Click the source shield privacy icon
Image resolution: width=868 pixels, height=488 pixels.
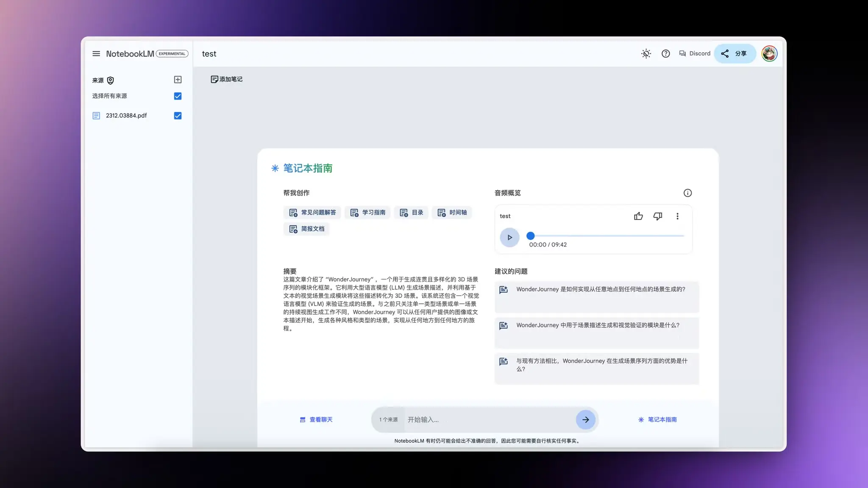[110, 80]
